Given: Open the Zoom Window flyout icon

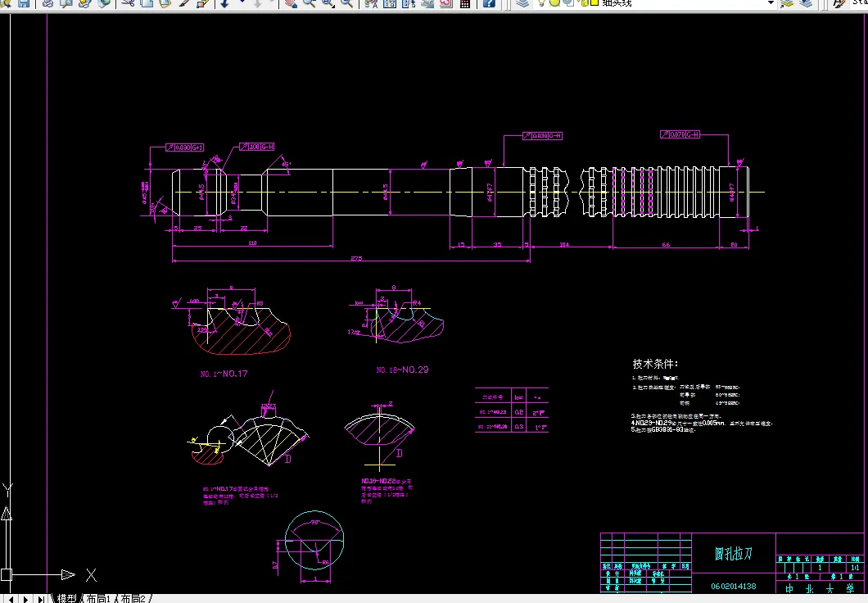Looking at the screenshot, I should pos(328,3).
